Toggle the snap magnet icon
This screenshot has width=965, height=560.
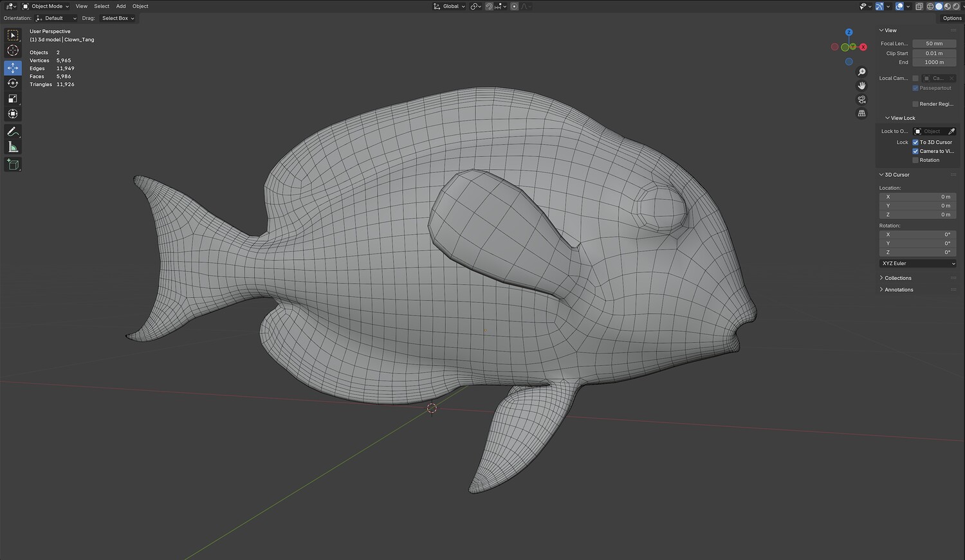489,6
